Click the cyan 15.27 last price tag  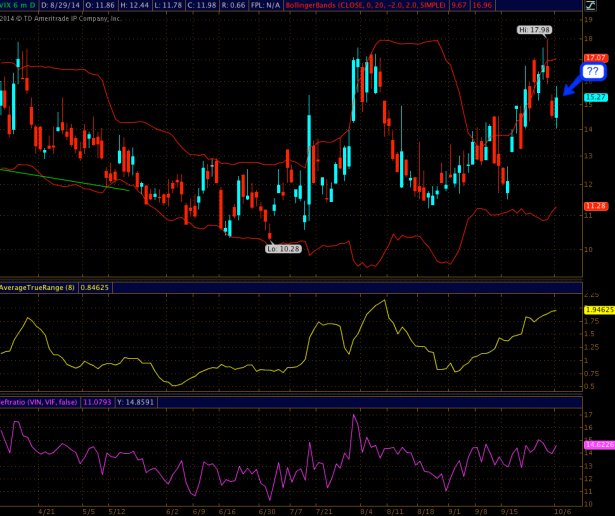597,97
